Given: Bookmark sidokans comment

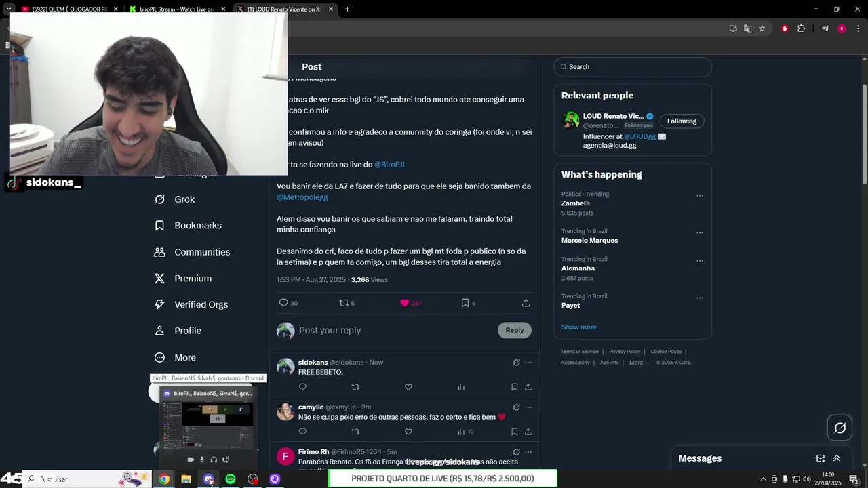Looking at the screenshot, I should tap(514, 387).
